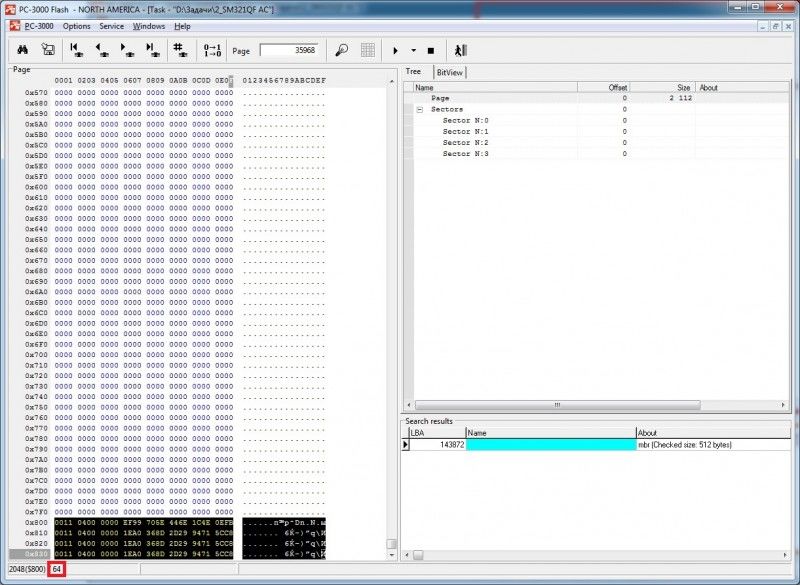800x585 pixels.
Task: Click the 'mbr (Checked size: 512 bytes)' entry
Action: [685, 445]
